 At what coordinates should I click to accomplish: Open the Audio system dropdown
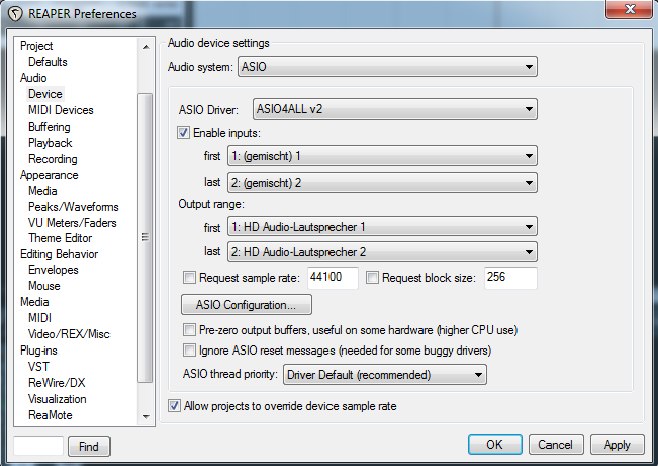(388, 67)
